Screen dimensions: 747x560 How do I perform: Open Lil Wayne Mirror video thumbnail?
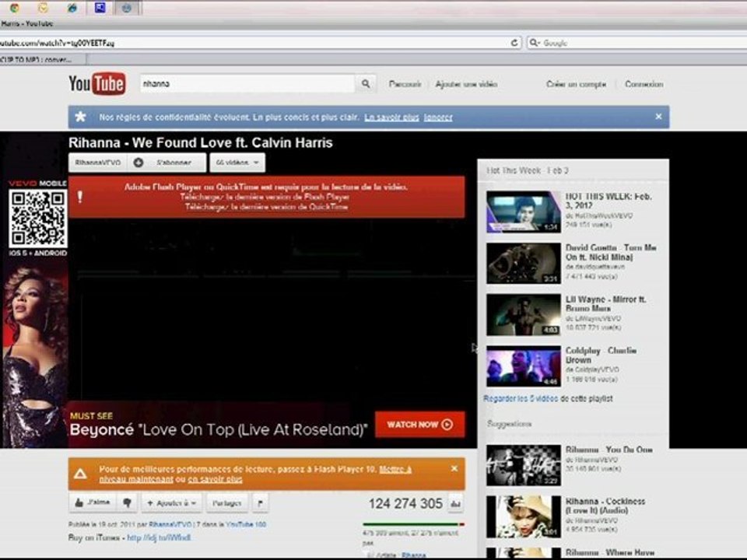[x=524, y=315]
